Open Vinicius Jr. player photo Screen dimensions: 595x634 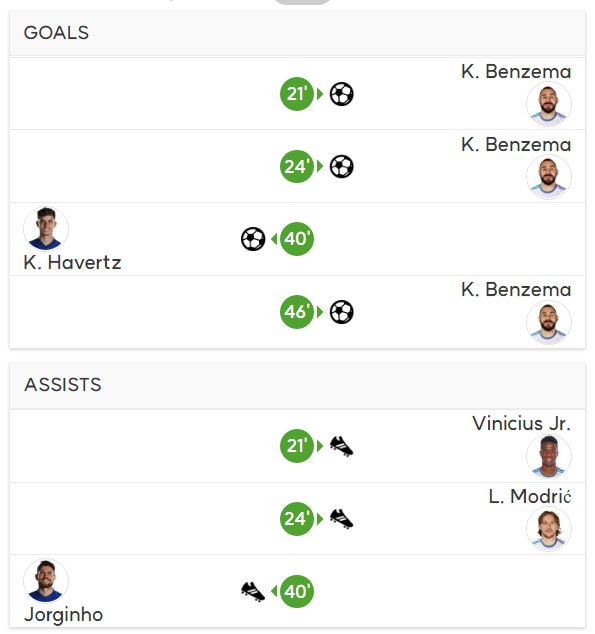click(549, 456)
